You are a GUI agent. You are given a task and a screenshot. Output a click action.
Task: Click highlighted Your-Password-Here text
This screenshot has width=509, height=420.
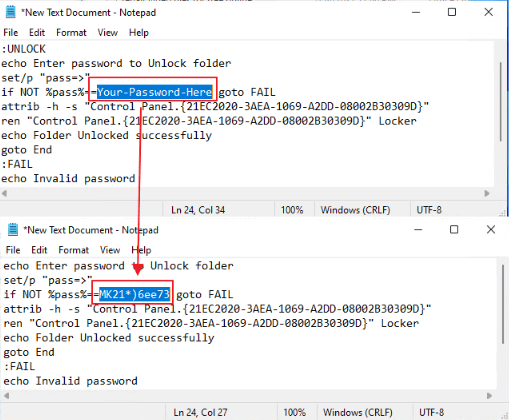coord(155,92)
